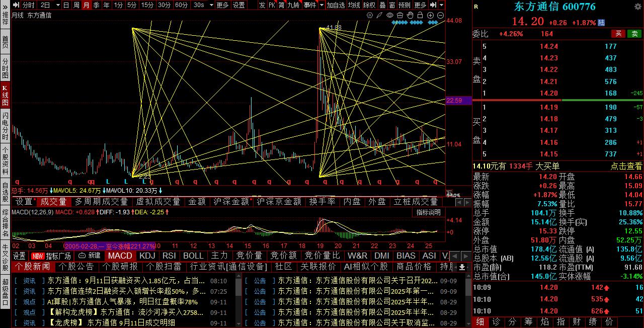Screen dimensions: 644x328
Task: Select the 多周期成交量 tab
Action: pos(101,202)
